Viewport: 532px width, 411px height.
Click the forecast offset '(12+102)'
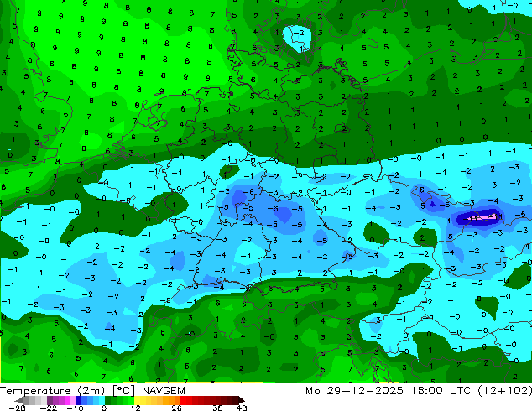pos(505,391)
